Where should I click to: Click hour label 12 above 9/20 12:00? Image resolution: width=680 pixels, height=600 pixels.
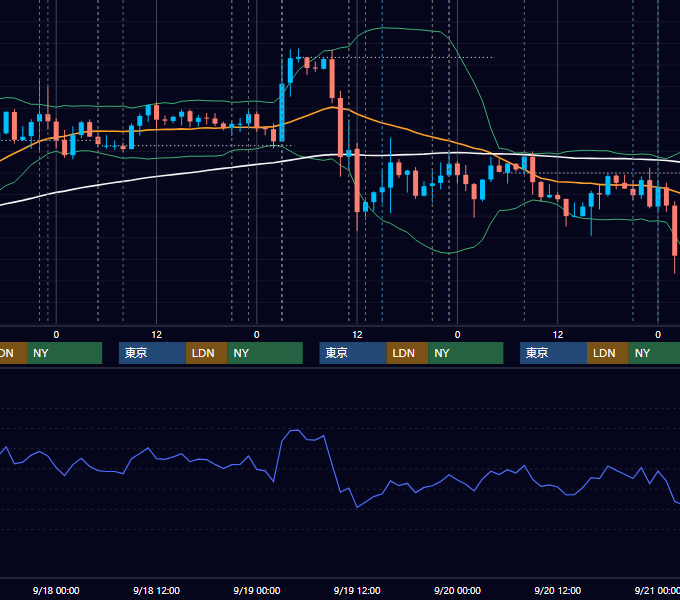tap(558, 335)
